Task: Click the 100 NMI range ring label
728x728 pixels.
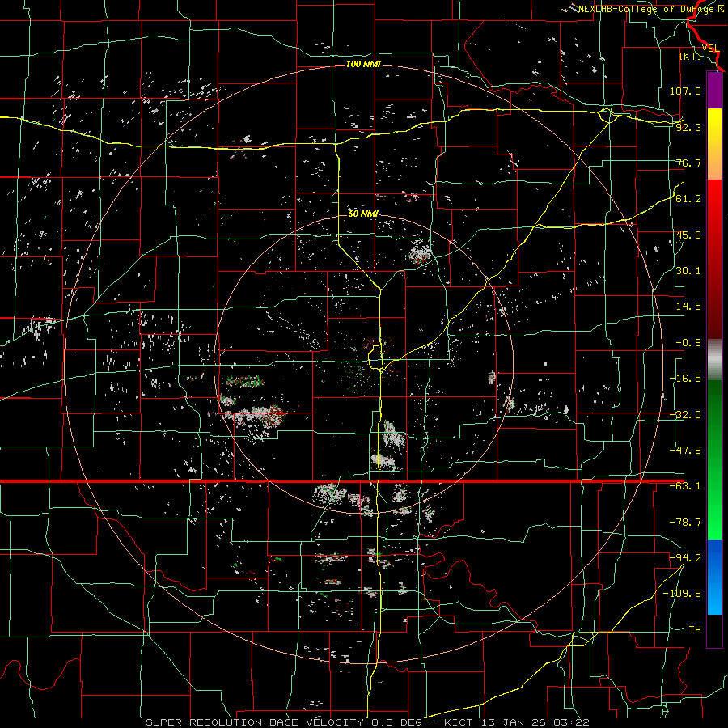Action: click(363, 64)
